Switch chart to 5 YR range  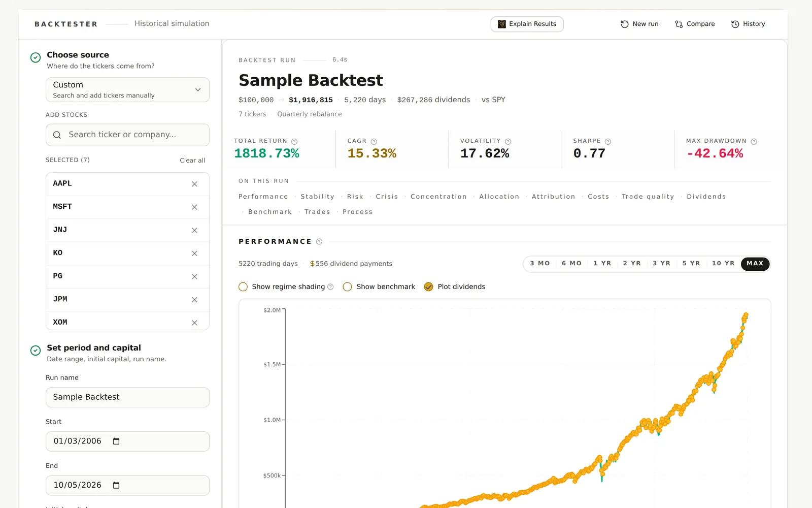point(691,263)
